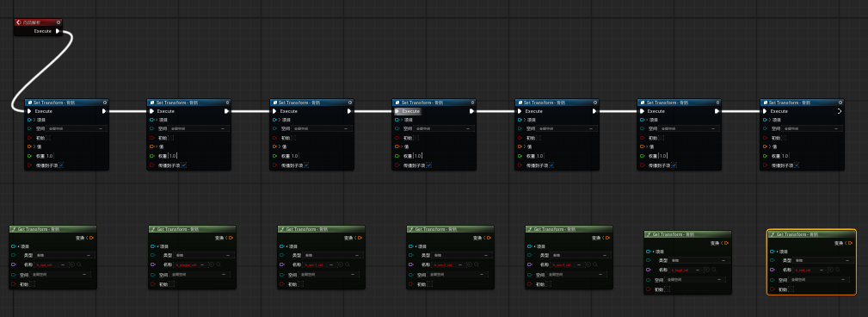Click the highlighted Execute label on the fourth Set Transform
This screenshot has height=317, width=868.
(x=411, y=111)
